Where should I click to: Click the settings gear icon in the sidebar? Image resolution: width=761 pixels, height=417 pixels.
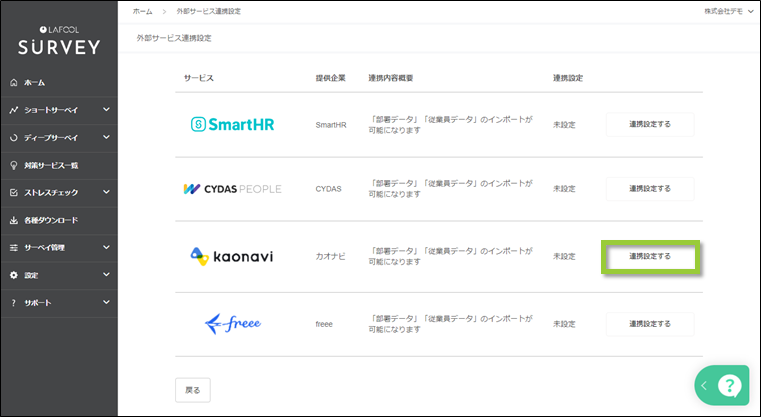tap(14, 275)
